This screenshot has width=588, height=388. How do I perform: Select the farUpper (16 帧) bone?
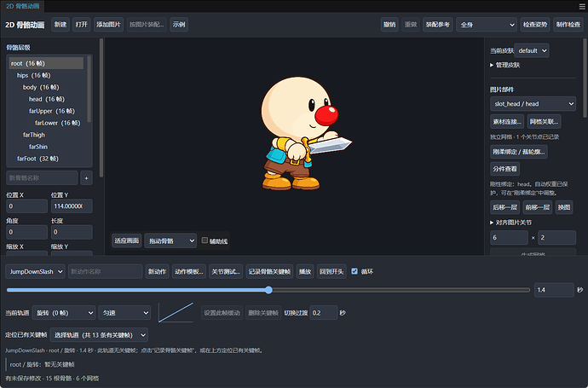46,111
